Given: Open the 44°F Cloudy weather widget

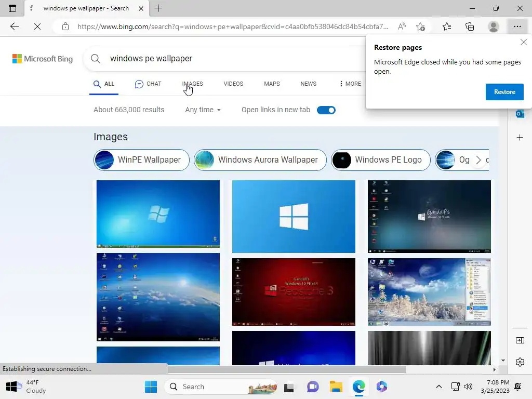Looking at the screenshot, I should tap(26, 387).
